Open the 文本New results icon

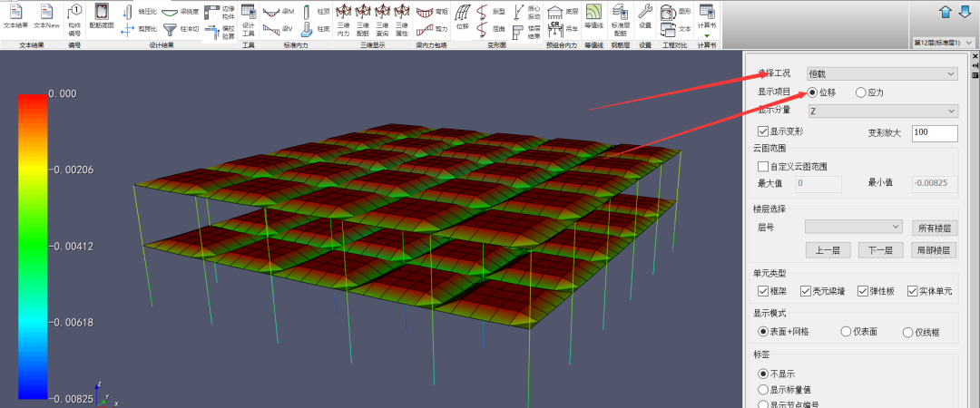tap(46, 17)
